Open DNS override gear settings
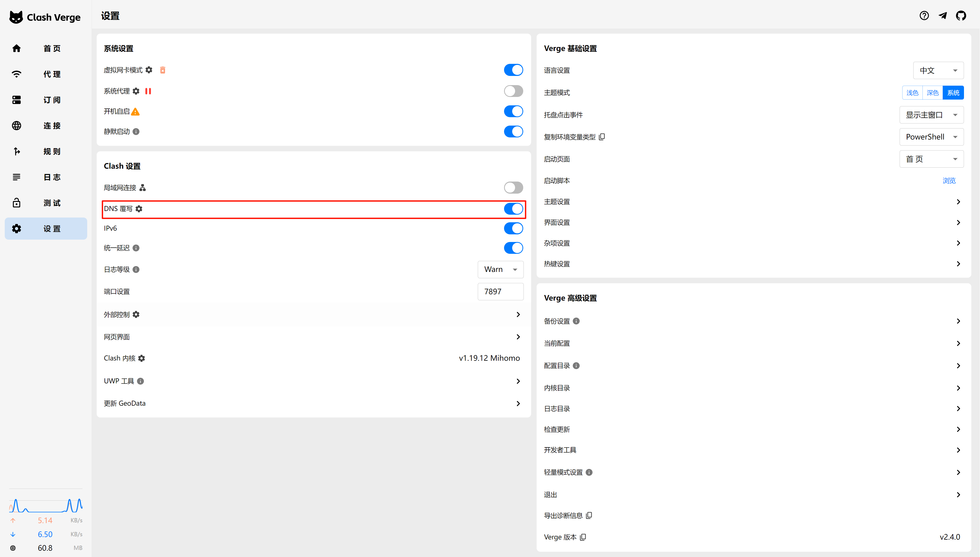 139,209
